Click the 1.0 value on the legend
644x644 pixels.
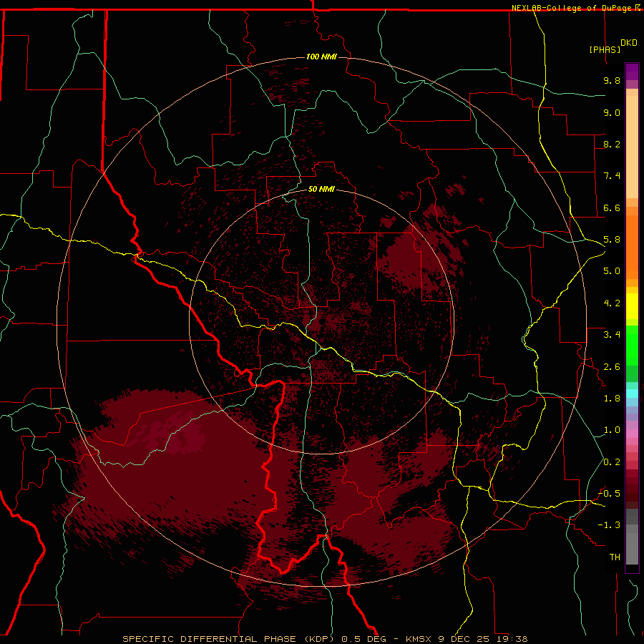612,430
